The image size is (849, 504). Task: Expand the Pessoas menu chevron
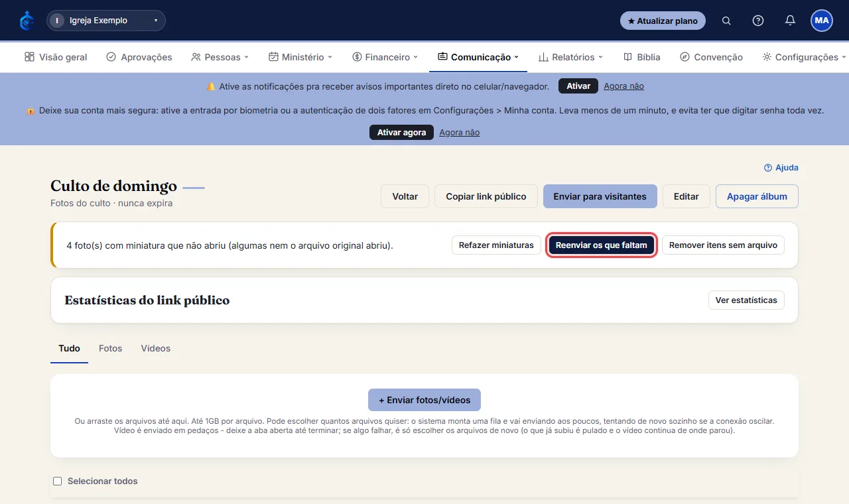[x=246, y=57]
